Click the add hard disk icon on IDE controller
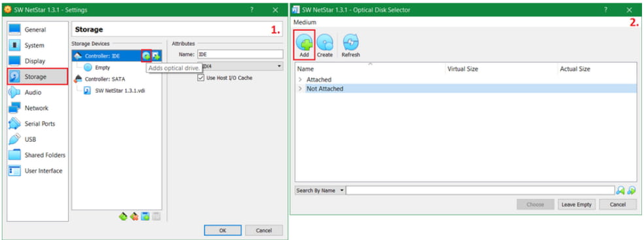The width and height of the screenshot is (644, 240). (x=156, y=56)
